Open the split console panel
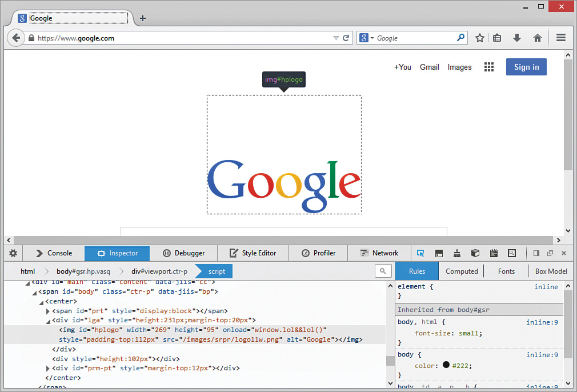The image size is (577, 392). pyautogui.click(x=439, y=253)
